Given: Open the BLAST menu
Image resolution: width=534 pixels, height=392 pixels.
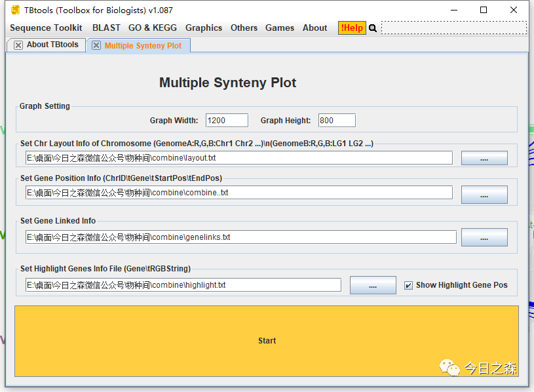Looking at the screenshot, I should click(x=106, y=28).
